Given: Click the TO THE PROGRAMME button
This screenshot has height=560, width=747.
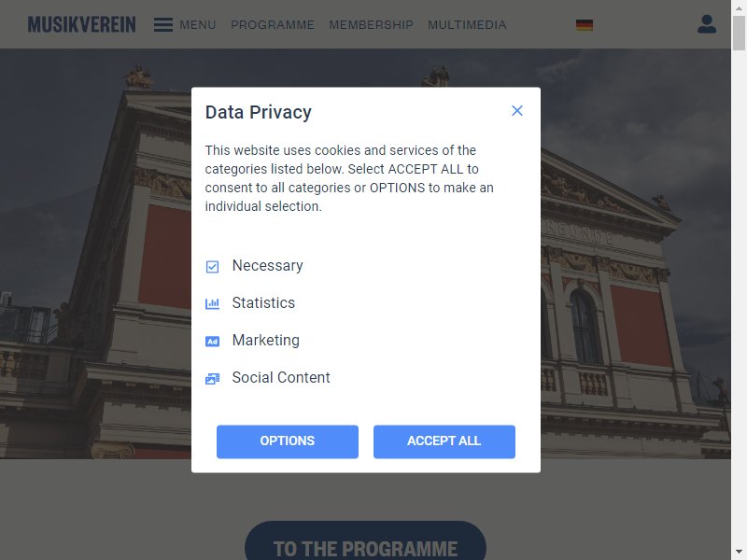Looking at the screenshot, I should 365,543.
